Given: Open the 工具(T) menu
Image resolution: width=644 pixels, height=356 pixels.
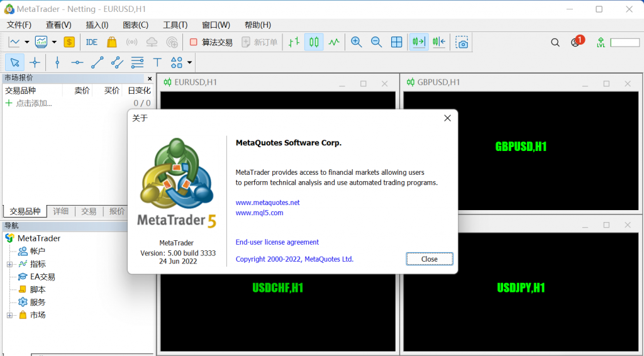Looking at the screenshot, I should (x=175, y=25).
